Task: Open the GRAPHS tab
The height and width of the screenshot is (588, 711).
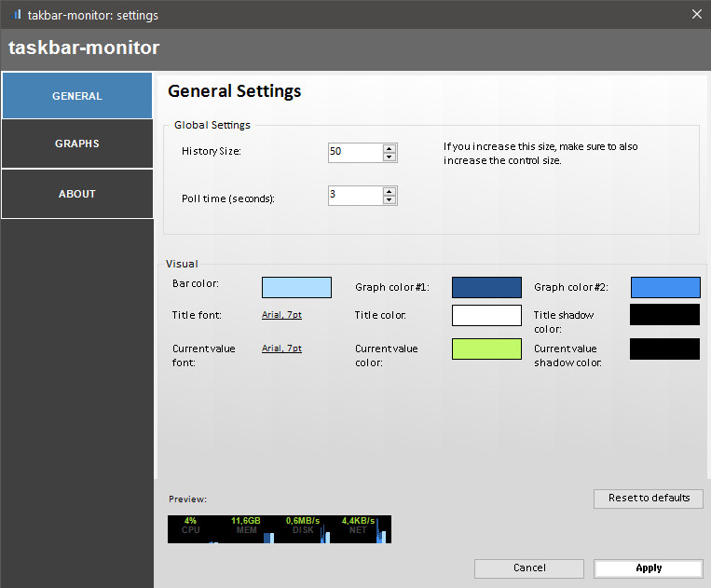Action: (77, 144)
